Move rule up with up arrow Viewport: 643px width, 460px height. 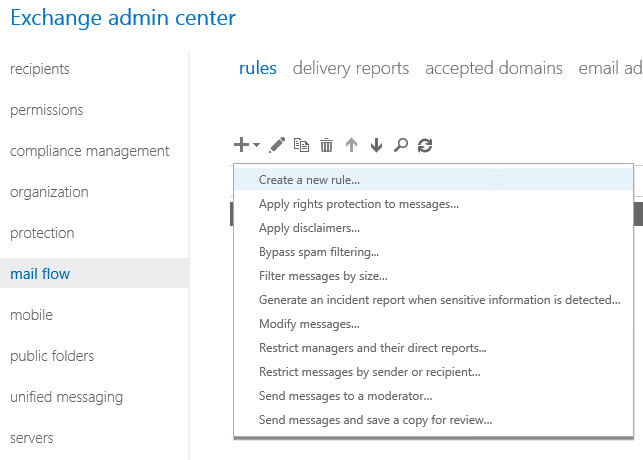coord(351,145)
